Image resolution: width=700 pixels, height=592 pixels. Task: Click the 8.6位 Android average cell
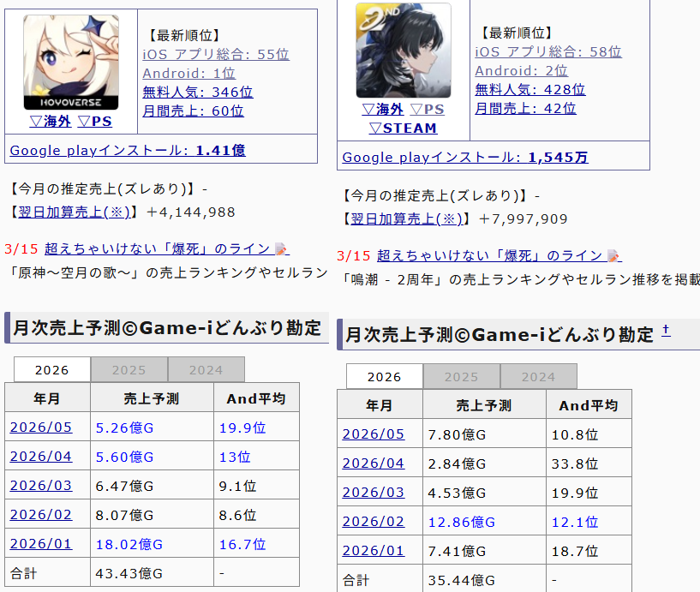[256, 514]
